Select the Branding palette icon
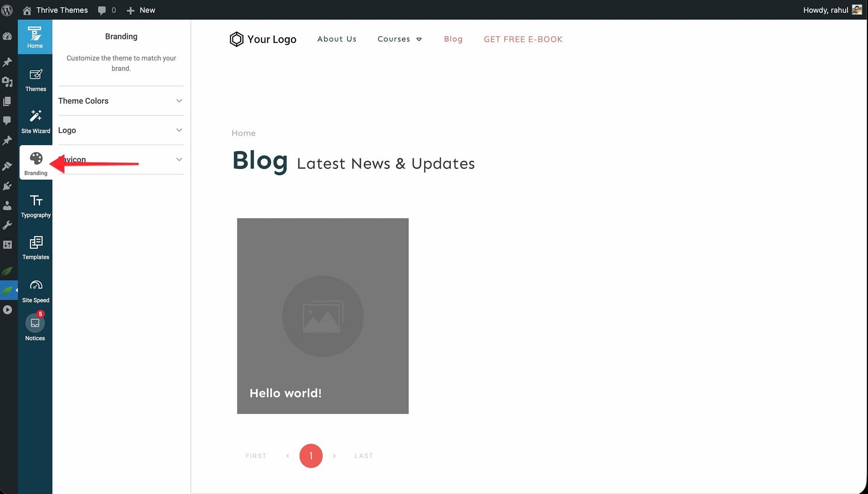Viewport: 868px width, 494px height. (x=36, y=163)
